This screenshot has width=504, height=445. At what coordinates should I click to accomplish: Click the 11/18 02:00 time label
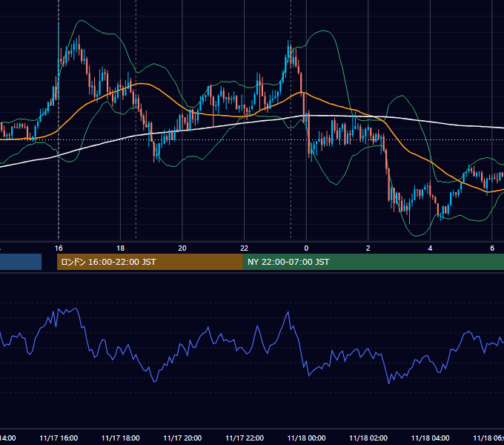pyautogui.click(x=368, y=438)
